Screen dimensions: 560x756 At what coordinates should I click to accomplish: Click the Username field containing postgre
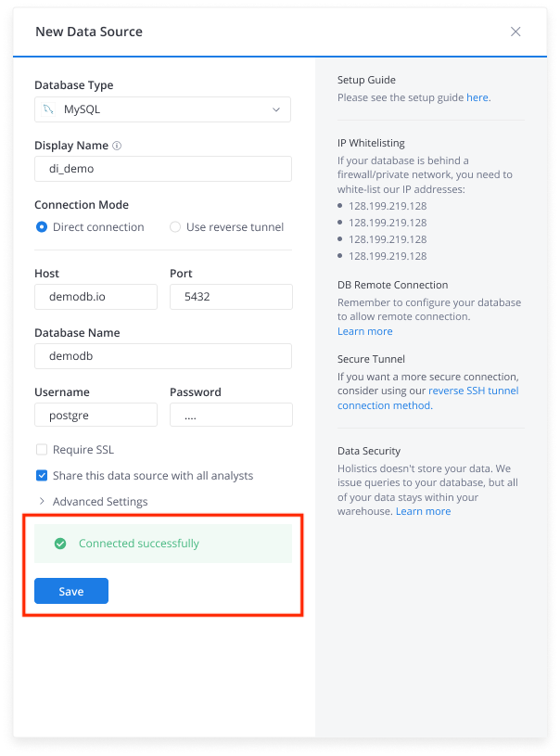click(x=95, y=415)
